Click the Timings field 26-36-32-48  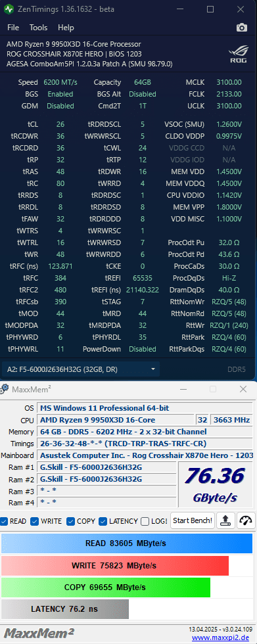pos(145,444)
